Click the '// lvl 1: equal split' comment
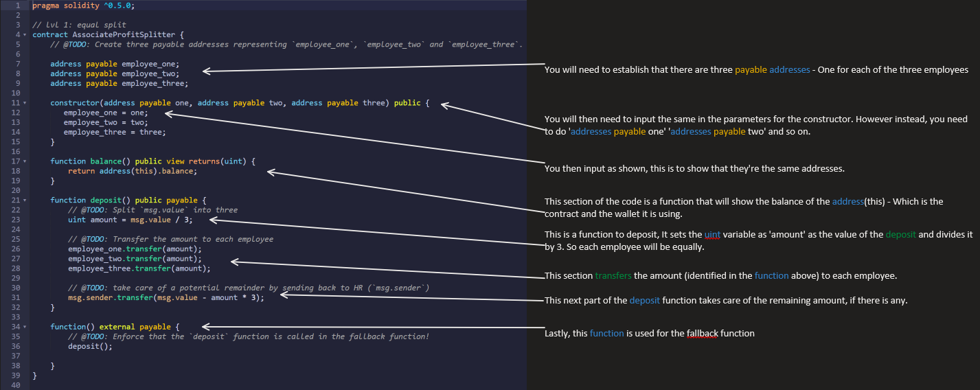Screen dimensions: 980x390 click(79, 25)
